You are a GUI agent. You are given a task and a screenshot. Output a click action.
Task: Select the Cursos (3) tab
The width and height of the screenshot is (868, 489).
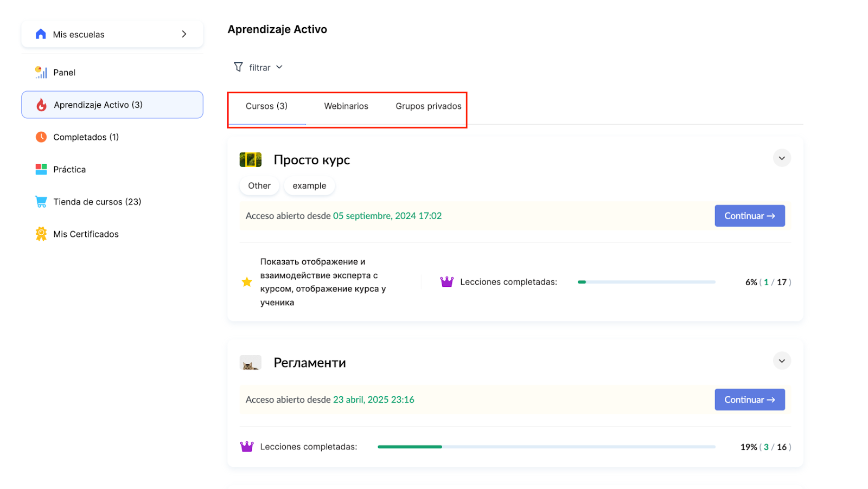[266, 106]
